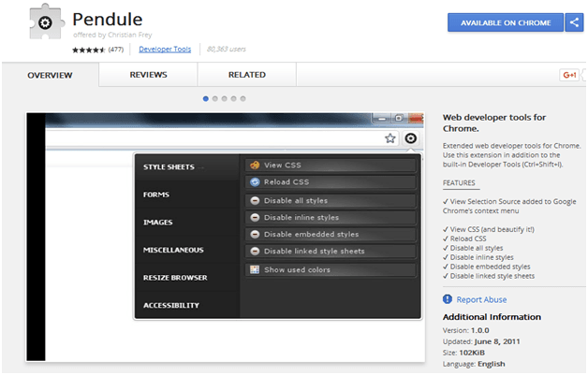Click the share icon button
Image resolution: width=588 pixels, height=375 pixels.
[x=574, y=22]
